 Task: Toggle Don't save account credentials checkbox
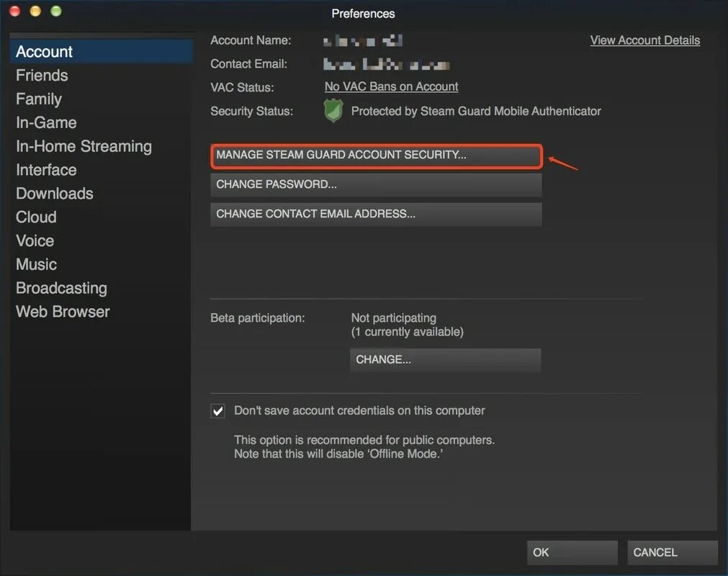[217, 411]
